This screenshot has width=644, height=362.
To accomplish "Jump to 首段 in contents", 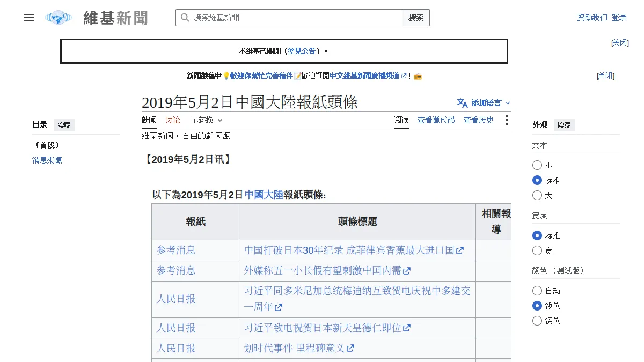I will tap(46, 145).
